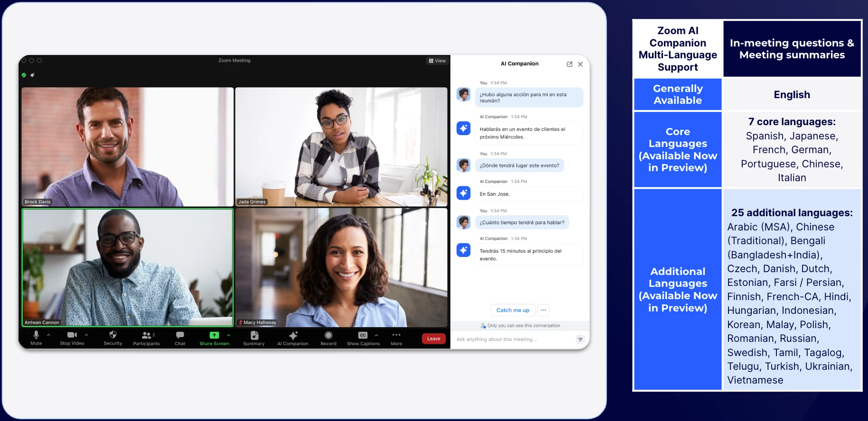The width and height of the screenshot is (868, 421).
Task: Click user avatar beside '¿Hubo alguna acción' message
Action: [464, 94]
